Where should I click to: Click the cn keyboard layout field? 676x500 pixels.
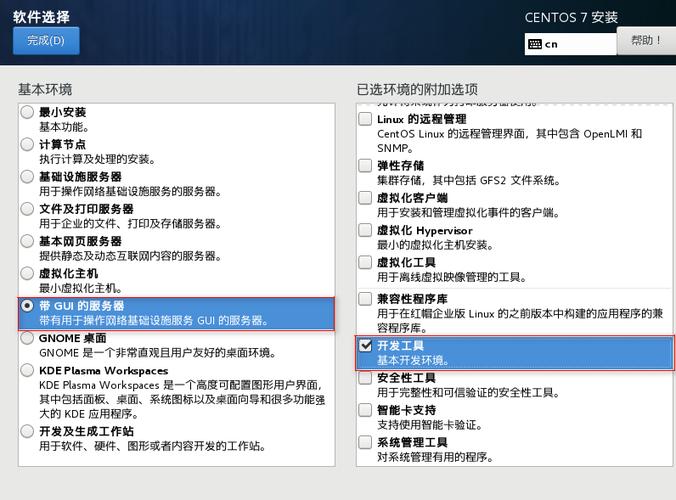[x=570, y=44]
